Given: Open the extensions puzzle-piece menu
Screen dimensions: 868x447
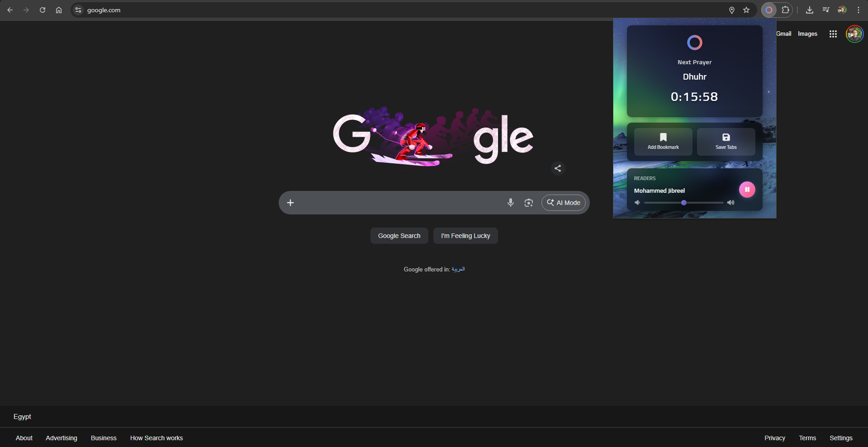Looking at the screenshot, I should [x=786, y=10].
